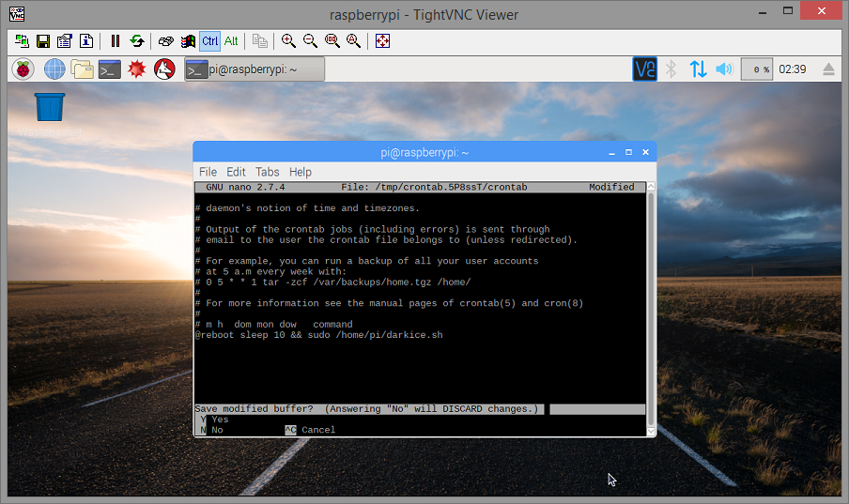This screenshot has width=849, height=504.
Task: Open the Raspberry Pi main menu
Action: point(23,69)
